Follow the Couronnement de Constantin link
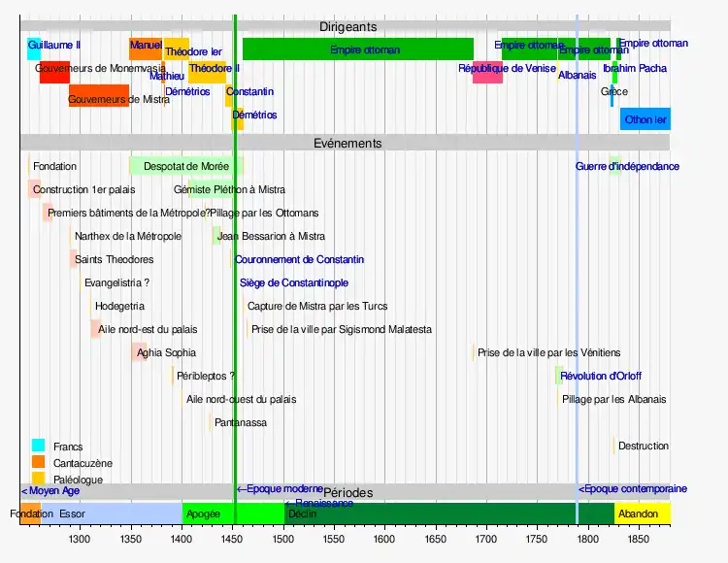 coord(299,260)
